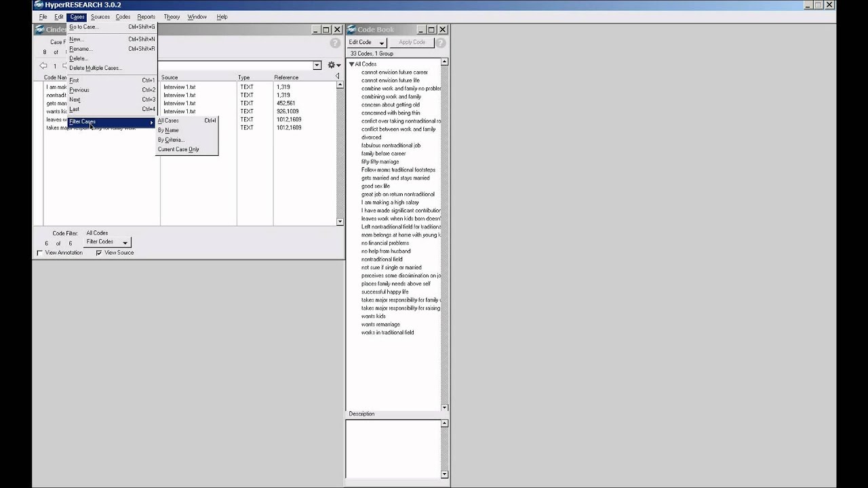The width and height of the screenshot is (868, 488).
Task: Select Next in the Cases menu
Action: coord(112,100)
